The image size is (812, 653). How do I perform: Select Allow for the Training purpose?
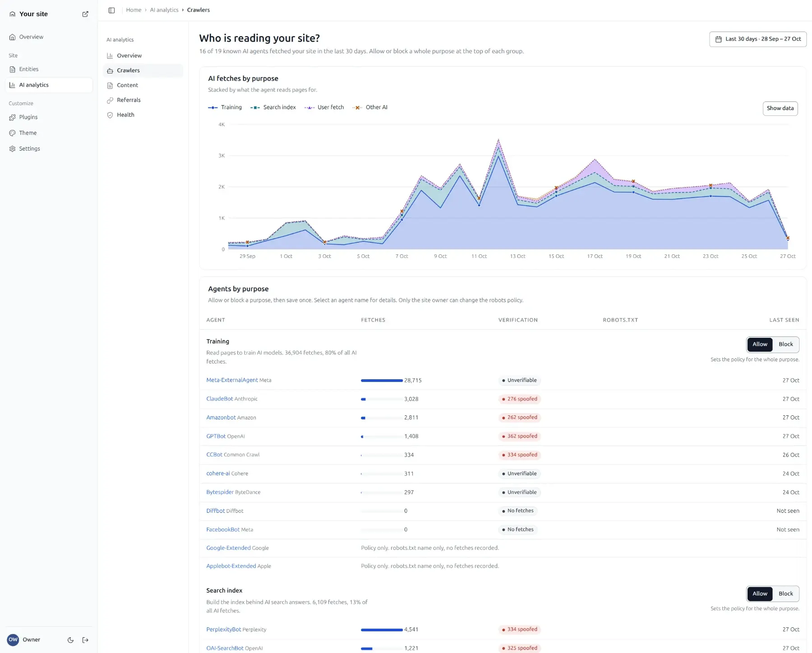[760, 345]
